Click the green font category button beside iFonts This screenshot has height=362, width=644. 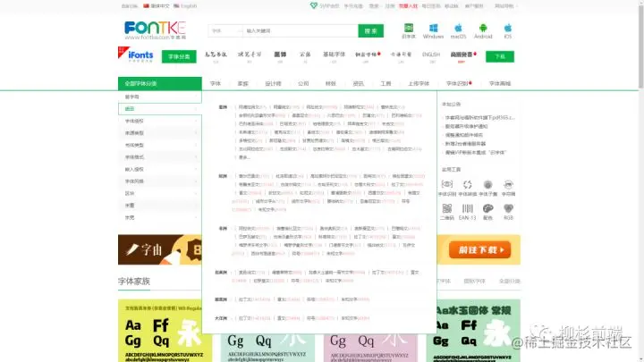click(x=179, y=56)
